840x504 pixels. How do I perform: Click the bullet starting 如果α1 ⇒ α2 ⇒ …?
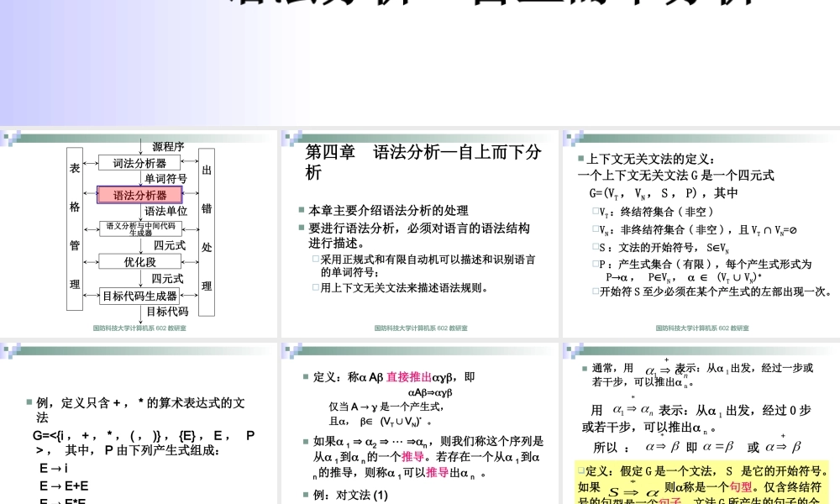428,457
